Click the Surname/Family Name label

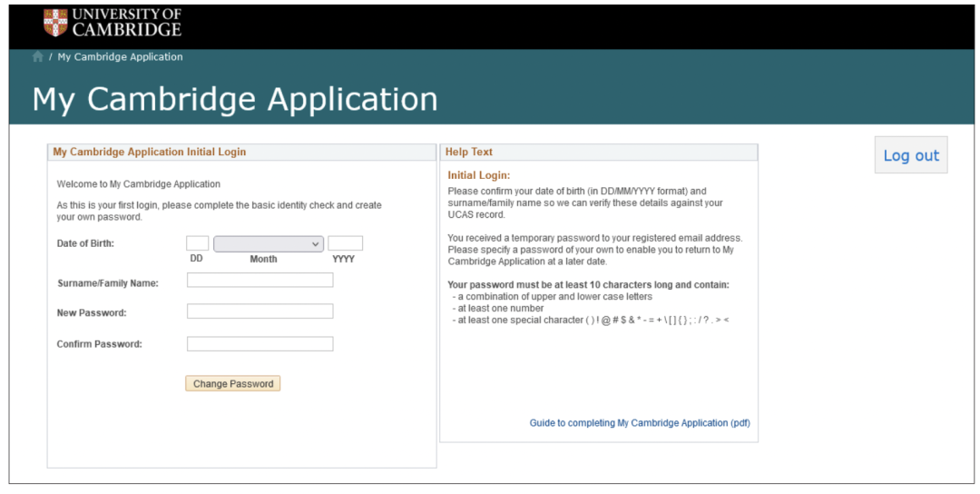[x=107, y=283]
